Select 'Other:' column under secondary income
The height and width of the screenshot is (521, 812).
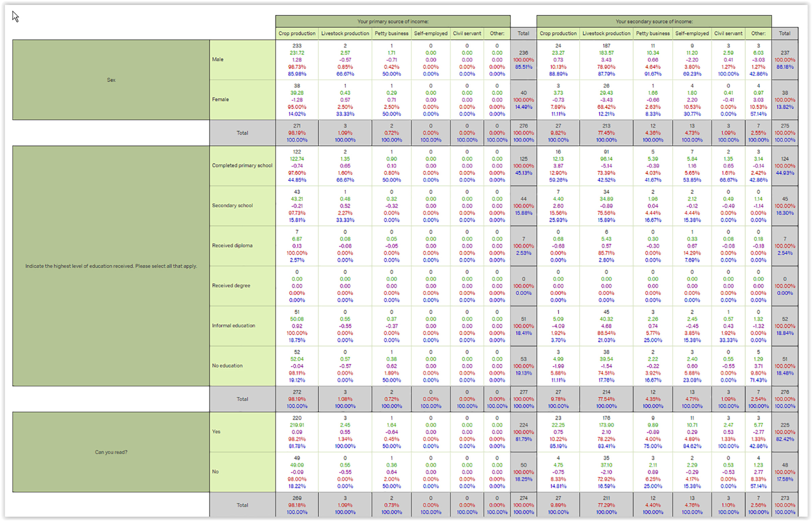(758, 33)
